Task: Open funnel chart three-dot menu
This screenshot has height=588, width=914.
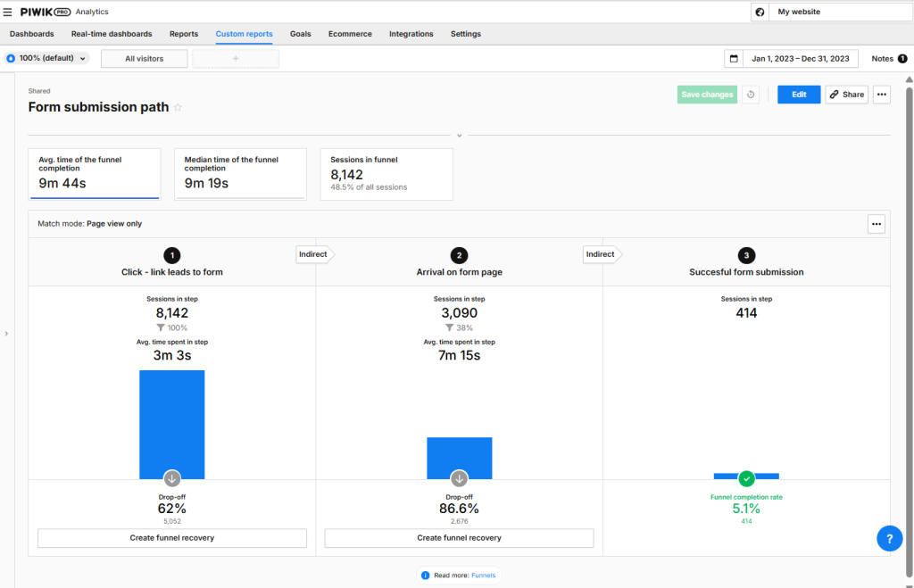Action: pyautogui.click(x=877, y=224)
